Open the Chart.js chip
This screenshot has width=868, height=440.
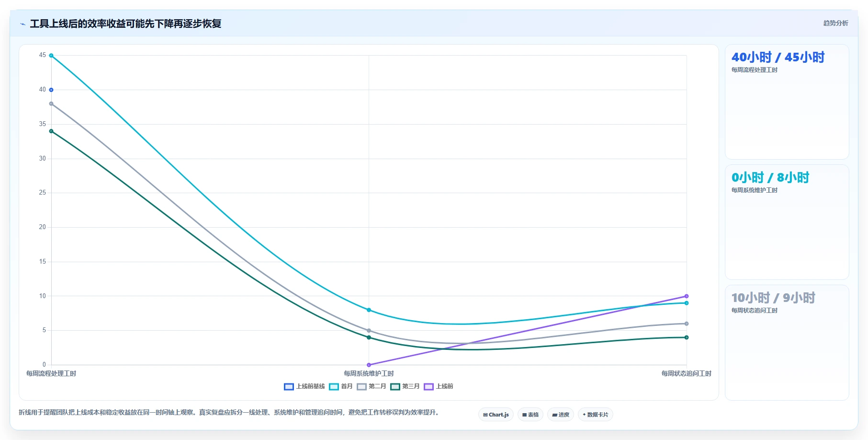click(x=496, y=415)
